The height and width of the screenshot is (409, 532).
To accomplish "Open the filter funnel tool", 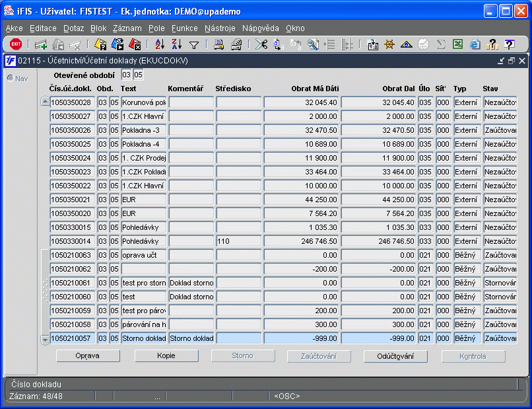I will click(x=194, y=45).
